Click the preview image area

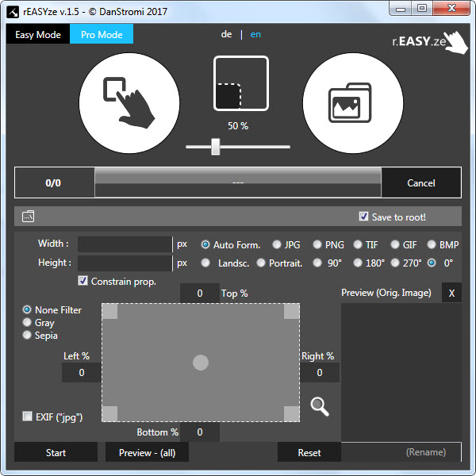coord(401,372)
